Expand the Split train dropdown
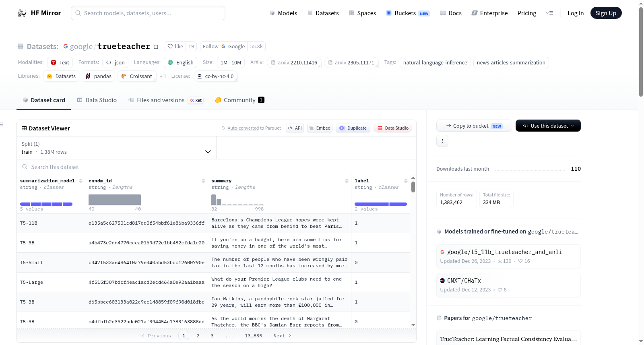Screen dimensions: 644x345 [x=116, y=148]
